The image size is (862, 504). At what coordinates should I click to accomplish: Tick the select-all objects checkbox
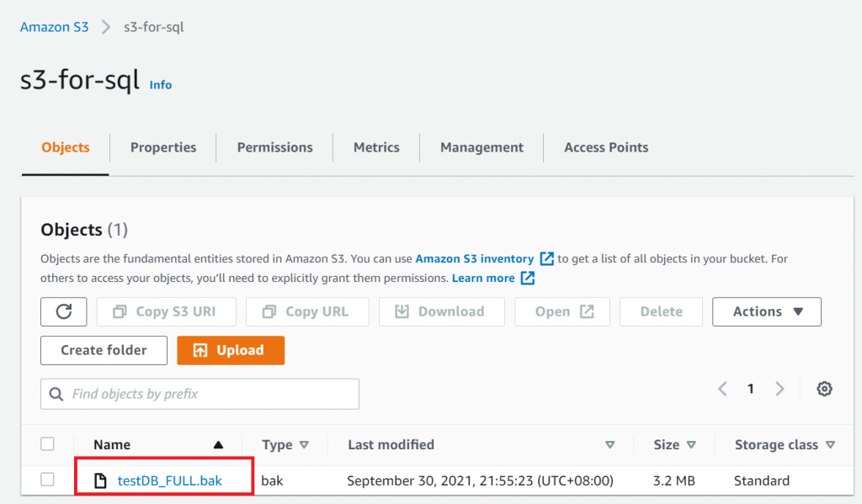click(x=47, y=443)
